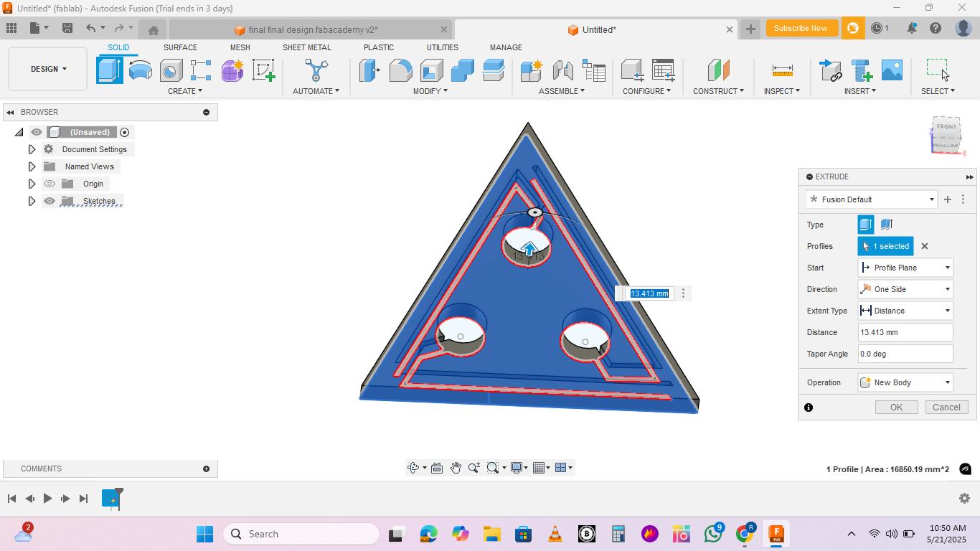Screen dimensions: 980x551
Task: Click the Insert Canvas image icon
Action: (892, 70)
